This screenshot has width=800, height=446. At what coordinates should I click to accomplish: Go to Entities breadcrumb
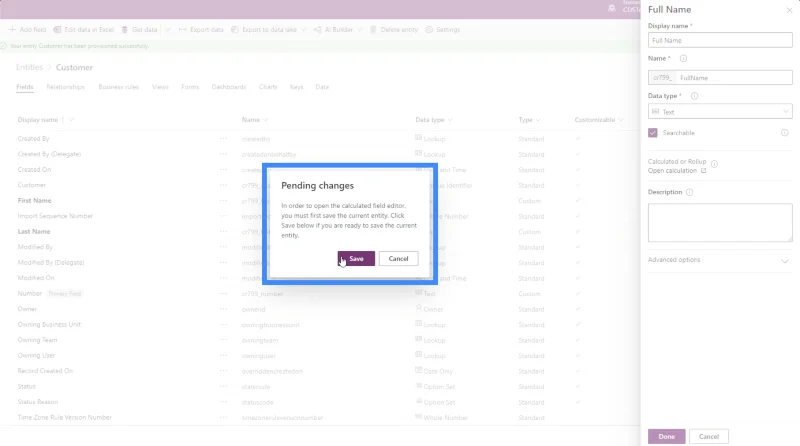[x=29, y=67]
